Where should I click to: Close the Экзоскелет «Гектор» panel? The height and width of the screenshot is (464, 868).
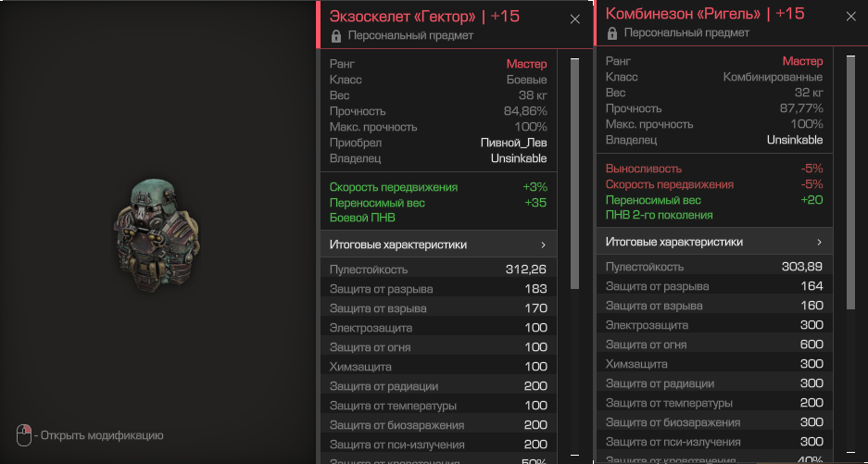[575, 19]
